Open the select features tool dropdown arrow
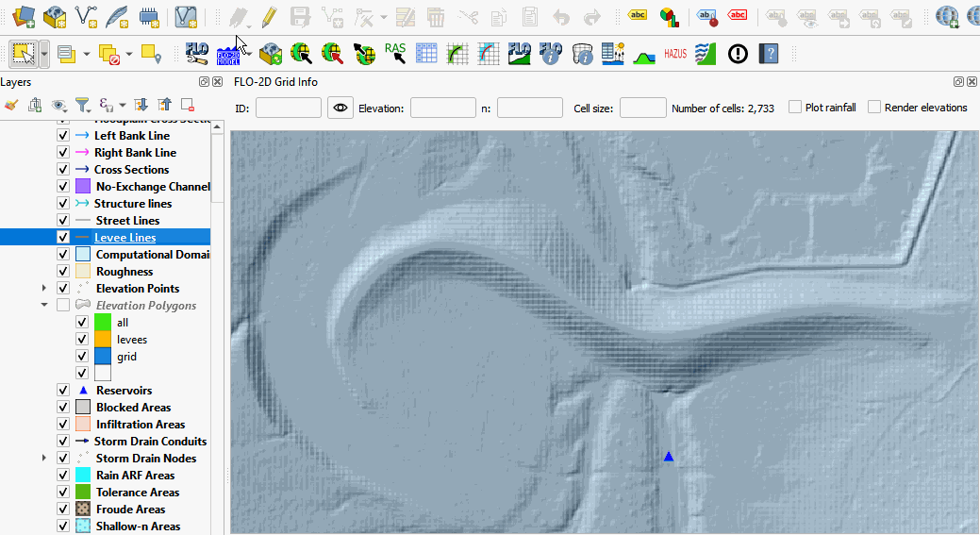Viewport: 980px width, 535px height. click(44, 54)
